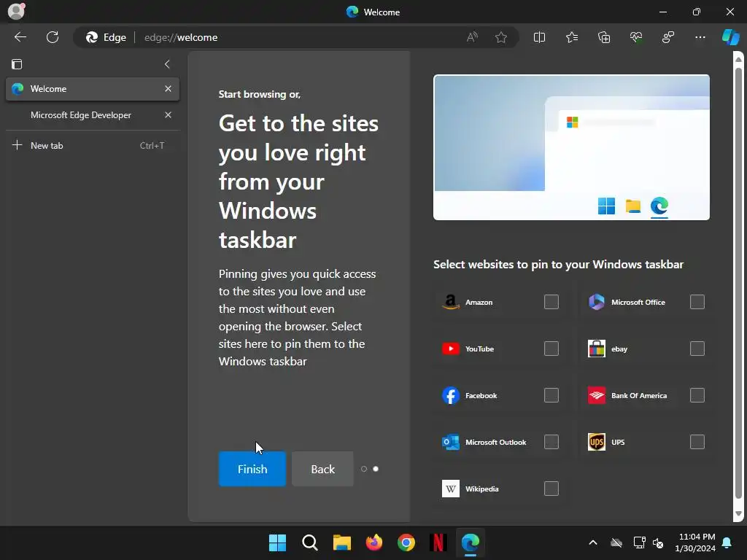Image resolution: width=747 pixels, height=560 pixels.
Task: Check the Wikipedia checkbox
Action: [551, 489]
